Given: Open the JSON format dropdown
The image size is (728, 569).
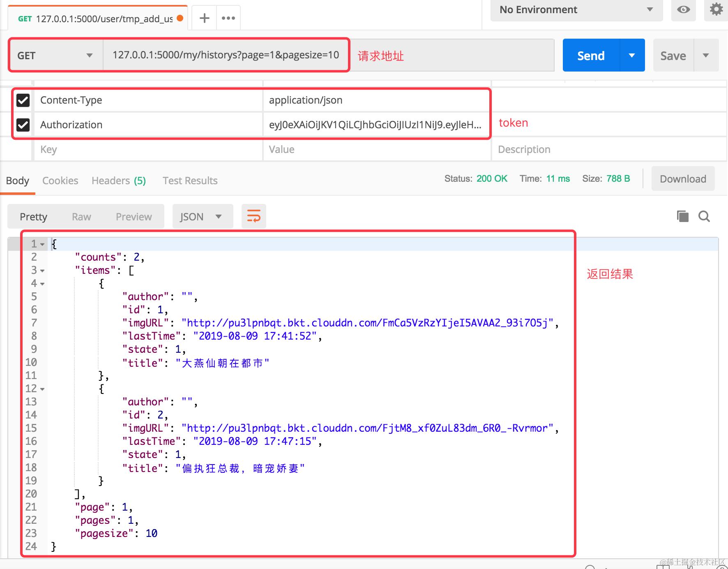Looking at the screenshot, I should tap(203, 217).
